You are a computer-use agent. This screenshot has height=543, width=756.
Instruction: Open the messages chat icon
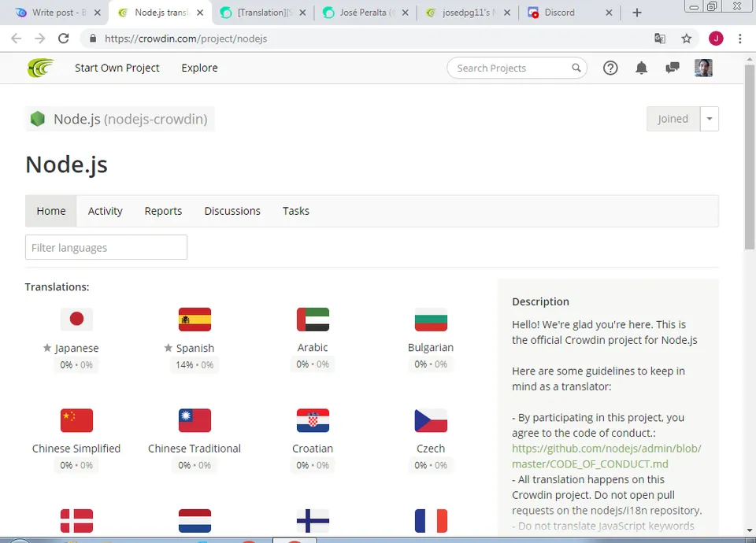tap(672, 68)
